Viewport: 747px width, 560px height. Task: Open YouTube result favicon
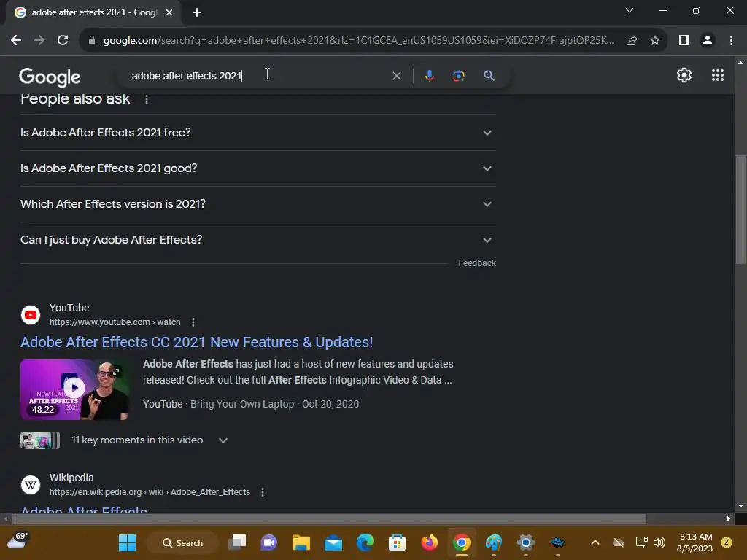pyautogui.click(x=31, y=315)
